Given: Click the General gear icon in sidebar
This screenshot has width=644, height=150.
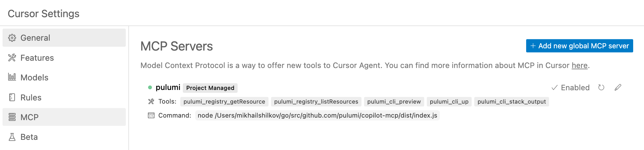Looking at the screenshot, I should (x=12, y=38).
